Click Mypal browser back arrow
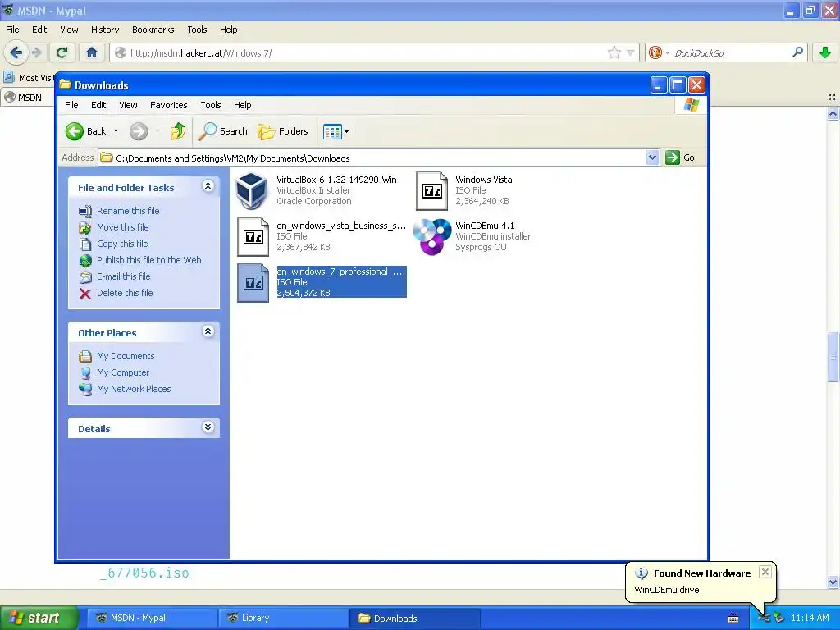The image size is (840, 630). (16, 52)
